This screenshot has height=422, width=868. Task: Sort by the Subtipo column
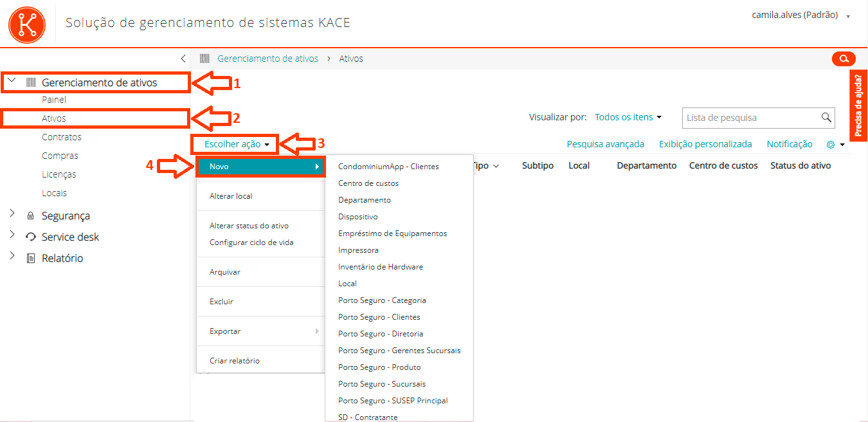pyautogui.click(x=538, y=165)
